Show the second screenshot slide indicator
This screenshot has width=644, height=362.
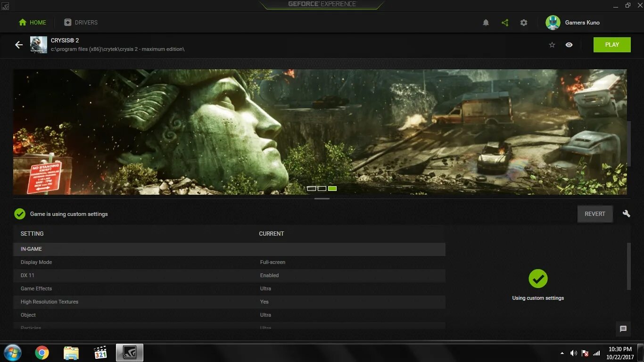(322, 189)
